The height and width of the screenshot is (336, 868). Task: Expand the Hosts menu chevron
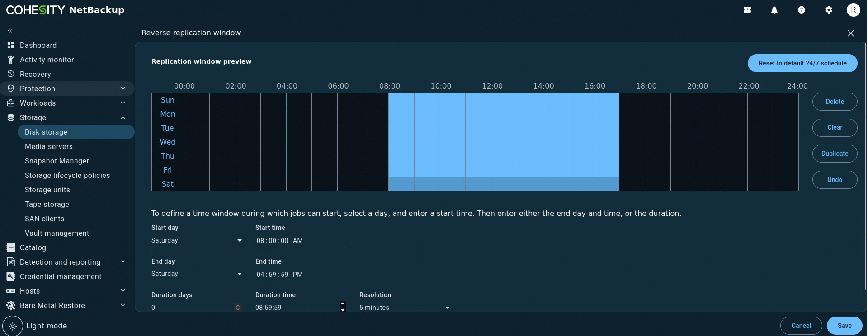click(x=123, y=291)
